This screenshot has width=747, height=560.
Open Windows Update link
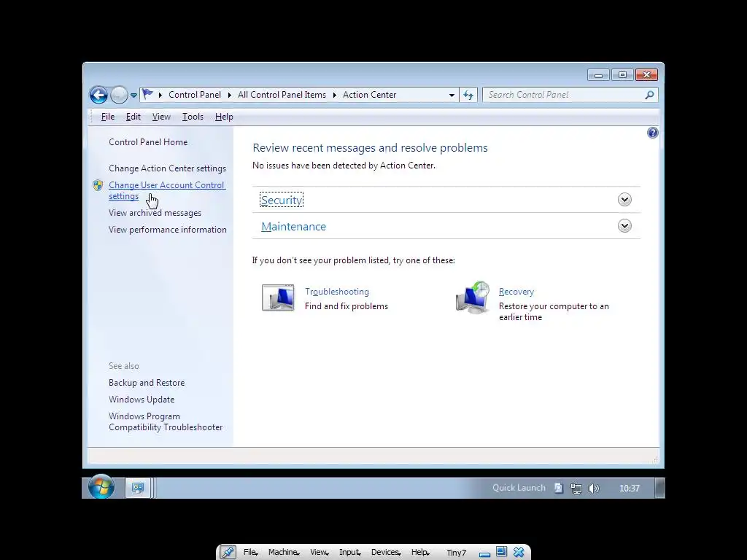pyautogui.click(x=142, y=400)
